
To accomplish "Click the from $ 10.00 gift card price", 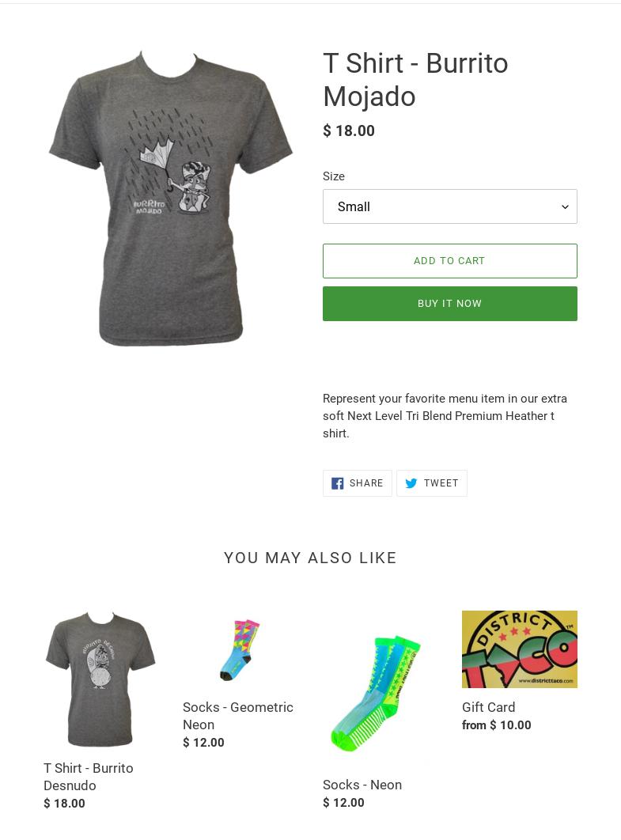I will coord(497,725).
